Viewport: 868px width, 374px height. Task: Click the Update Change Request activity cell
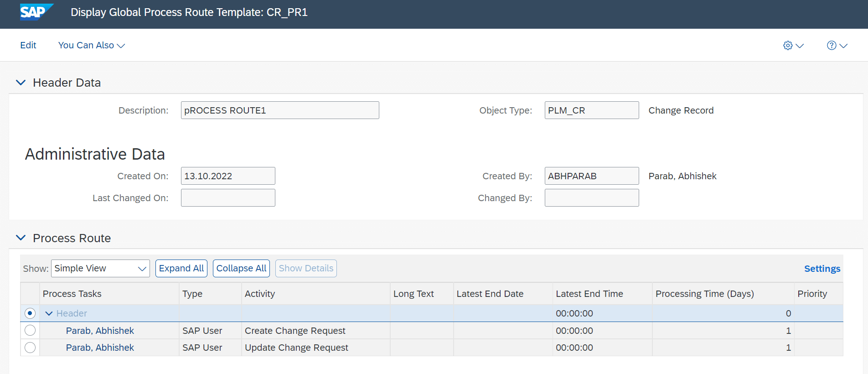pyautogui.click(x=315, y=348)
